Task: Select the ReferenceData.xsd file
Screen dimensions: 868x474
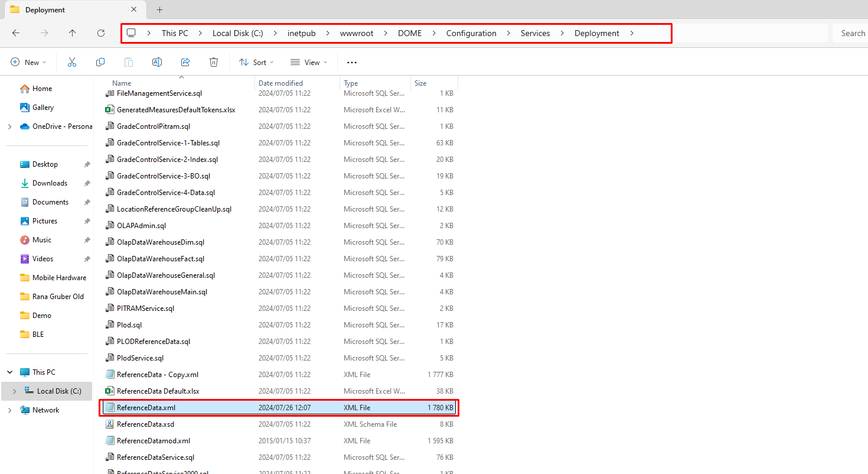Action: pos(145,424)
